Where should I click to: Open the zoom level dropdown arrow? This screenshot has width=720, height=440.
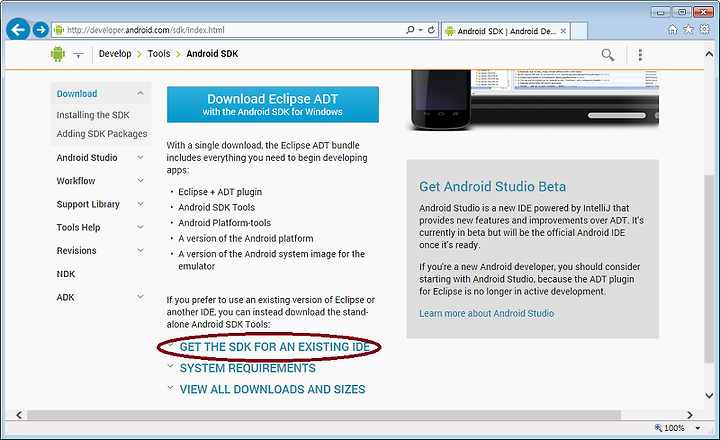pos(698,428)
